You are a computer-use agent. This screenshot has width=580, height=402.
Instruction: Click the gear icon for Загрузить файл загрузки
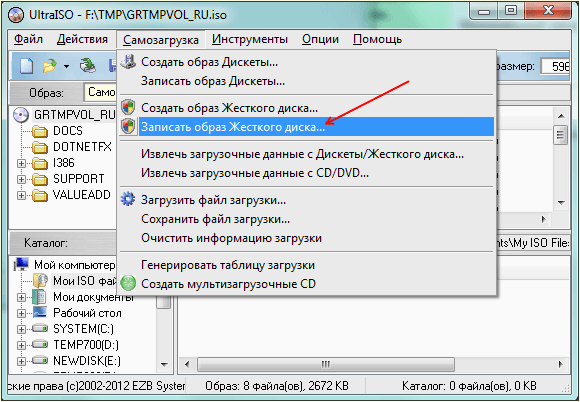(x=128, y=200)
